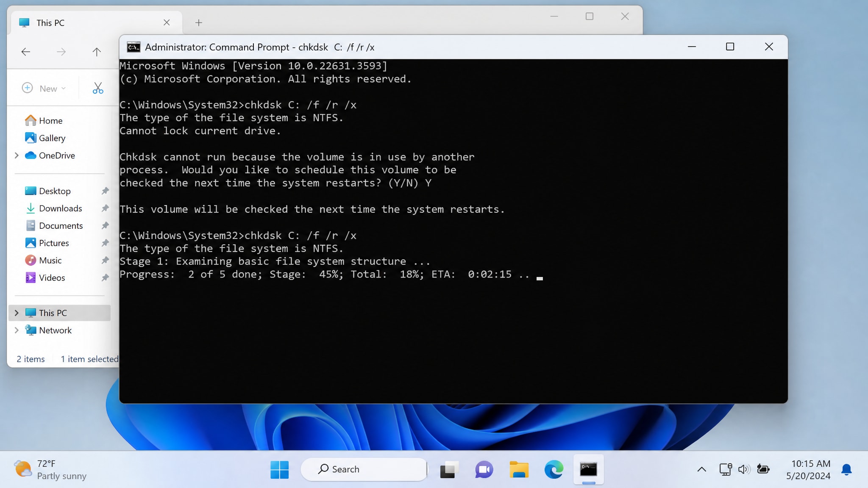Click the taskbar Search box
Screen dimensions: 868x488
[x=364, y=469]
